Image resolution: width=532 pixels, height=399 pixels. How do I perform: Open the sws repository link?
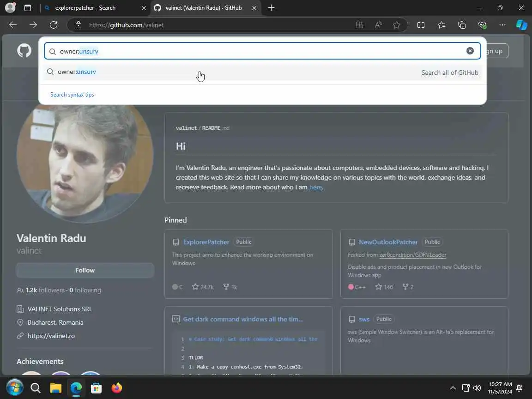click(x=364, y=319)
